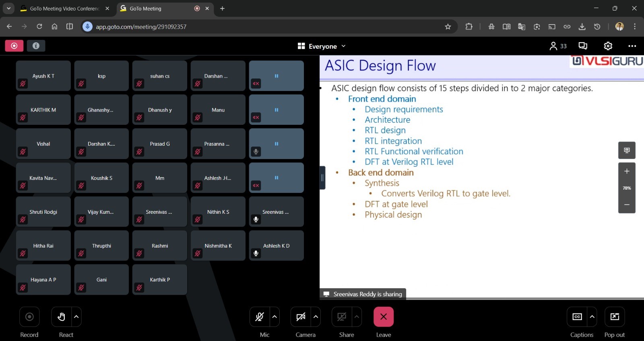The height and width of the screenshot is (341, 644).
Task: Expand mic options arrow
Action: coord(275,317)
